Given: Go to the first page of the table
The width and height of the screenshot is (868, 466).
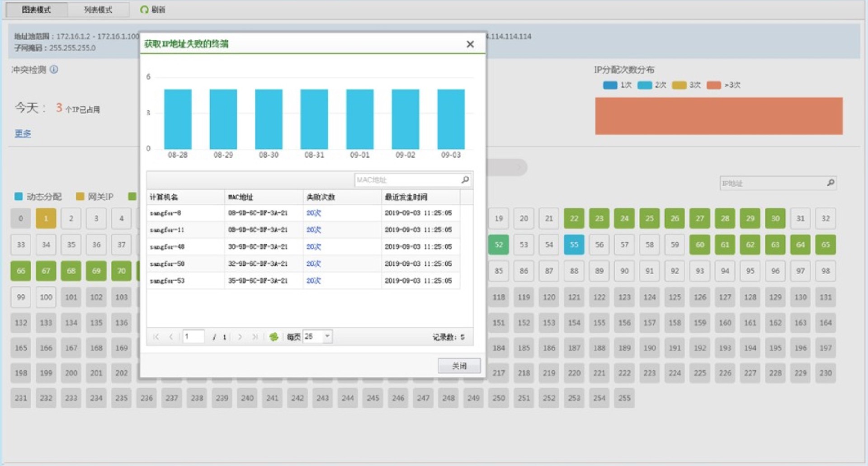Looking at the screenshot, I should (156, 337).
